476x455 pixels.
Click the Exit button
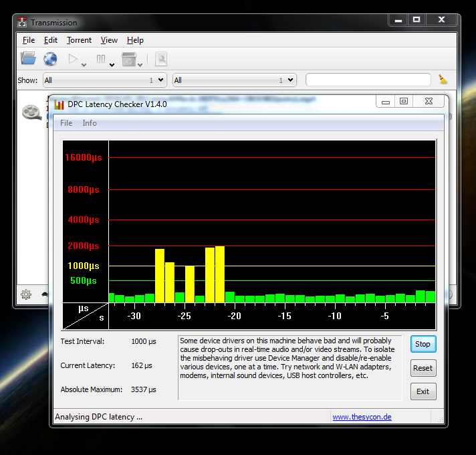[423, 391]
